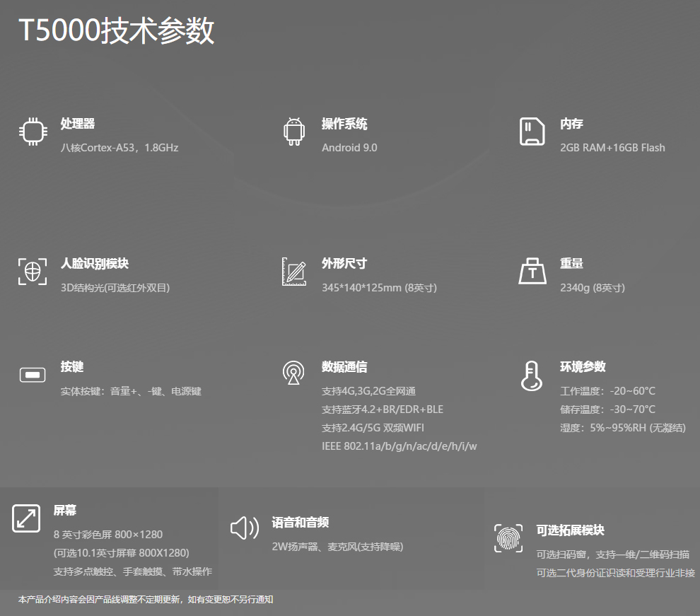Click the weight icon

point(532,271)
